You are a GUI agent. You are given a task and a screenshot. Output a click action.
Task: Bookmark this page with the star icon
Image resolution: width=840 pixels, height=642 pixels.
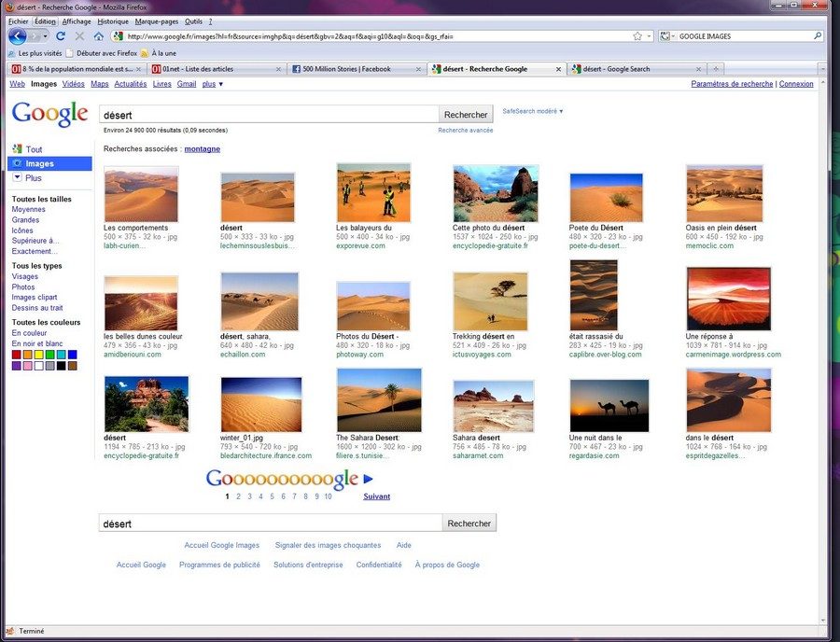pos(637,36)
